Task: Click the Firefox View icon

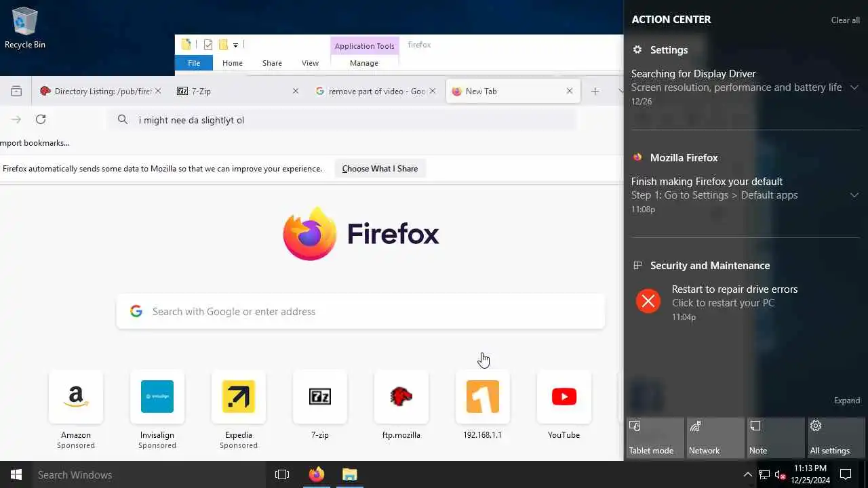Action: [x=16, y=91]
